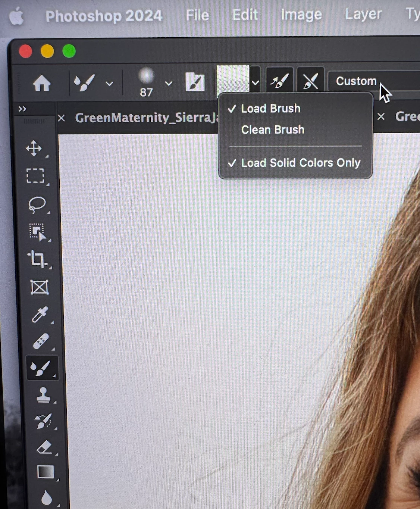Select the Spot Healing Brush tool
This screenshot has width=420, height=509.
tap(41, 341)
